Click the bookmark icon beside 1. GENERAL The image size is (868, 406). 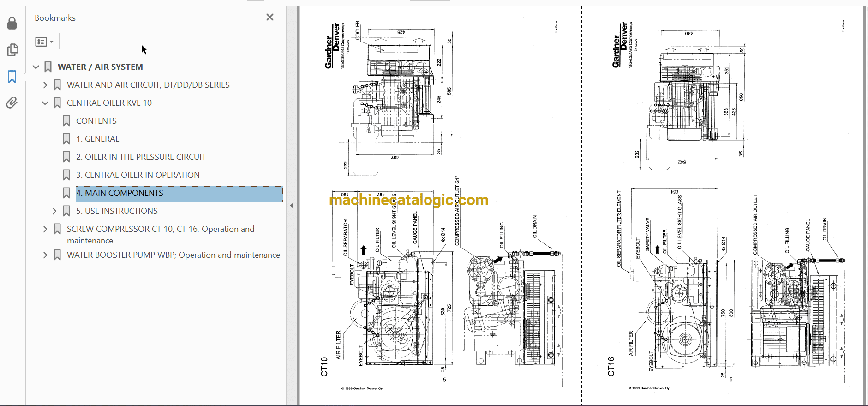pos(66,139)
